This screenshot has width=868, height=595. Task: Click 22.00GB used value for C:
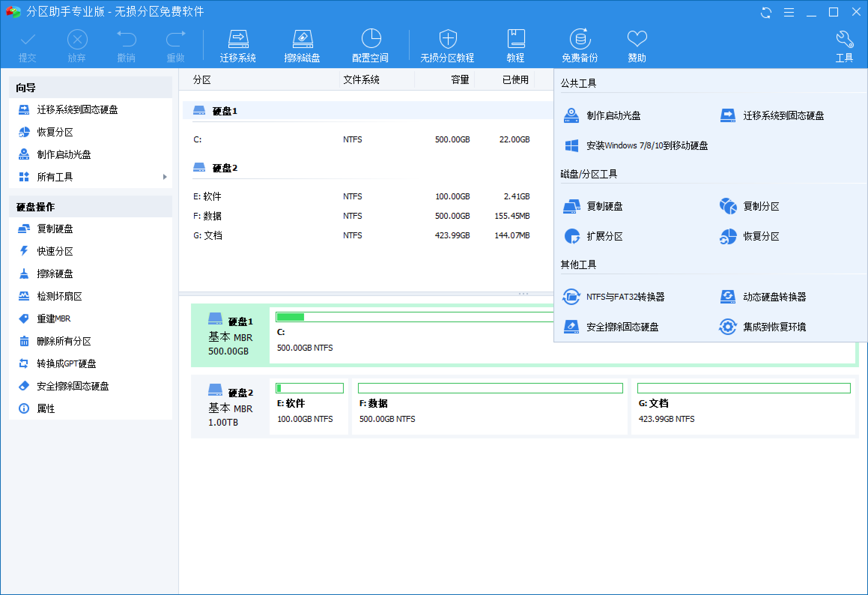515,139
